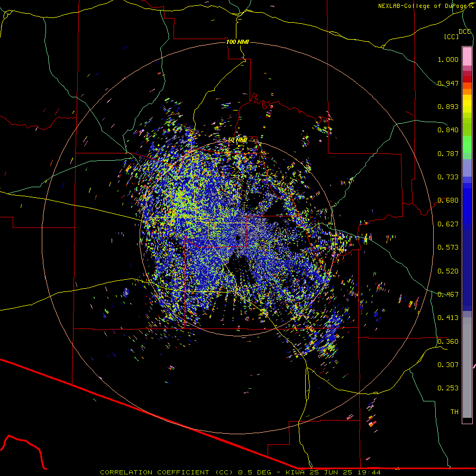Screen dimensions: 476x476
Task: Click the 0.627 scale value
Action: (x=448, y=224)
